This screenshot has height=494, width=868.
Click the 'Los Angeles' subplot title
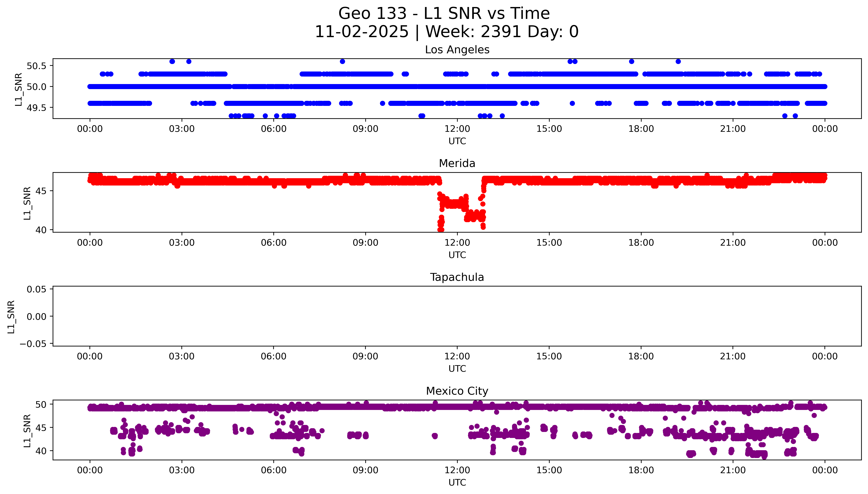(x=457, y=50)
